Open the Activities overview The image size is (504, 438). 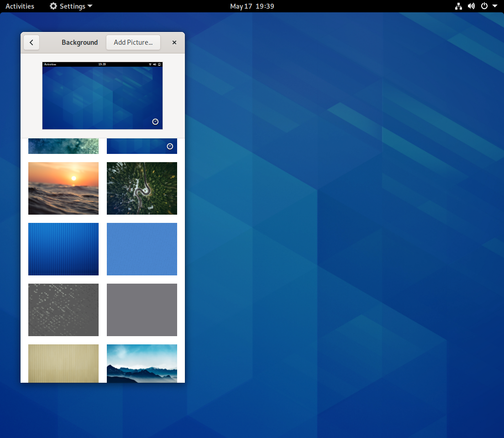click(x=20, y=6)
